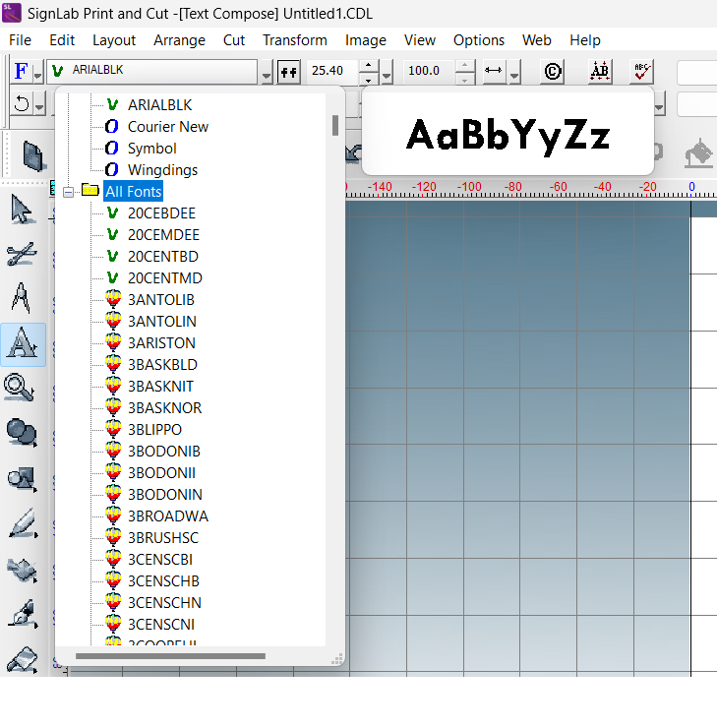Click the font list vertical scrollbar thumb
Screen dimensions: 717x728
point(335,125)
